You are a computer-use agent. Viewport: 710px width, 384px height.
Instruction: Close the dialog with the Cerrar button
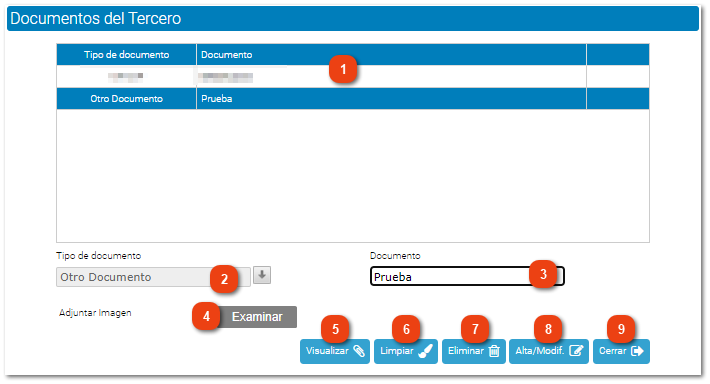(621, 351)
